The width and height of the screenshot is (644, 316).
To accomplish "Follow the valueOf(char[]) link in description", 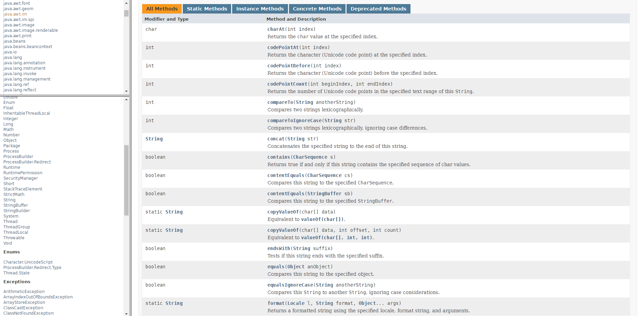I will point(323,219).
